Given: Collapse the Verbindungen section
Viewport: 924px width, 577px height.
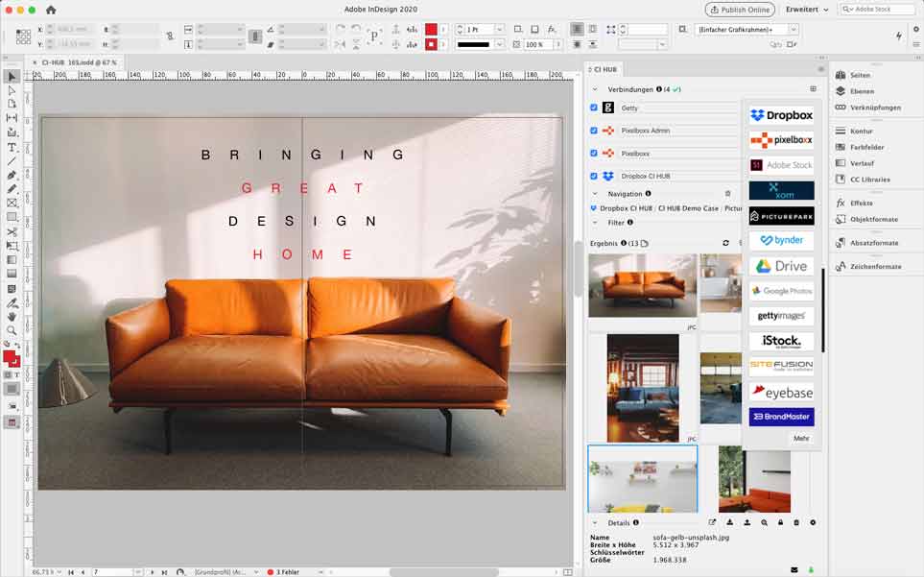Looking at the screenshot, I should (595, 89).
